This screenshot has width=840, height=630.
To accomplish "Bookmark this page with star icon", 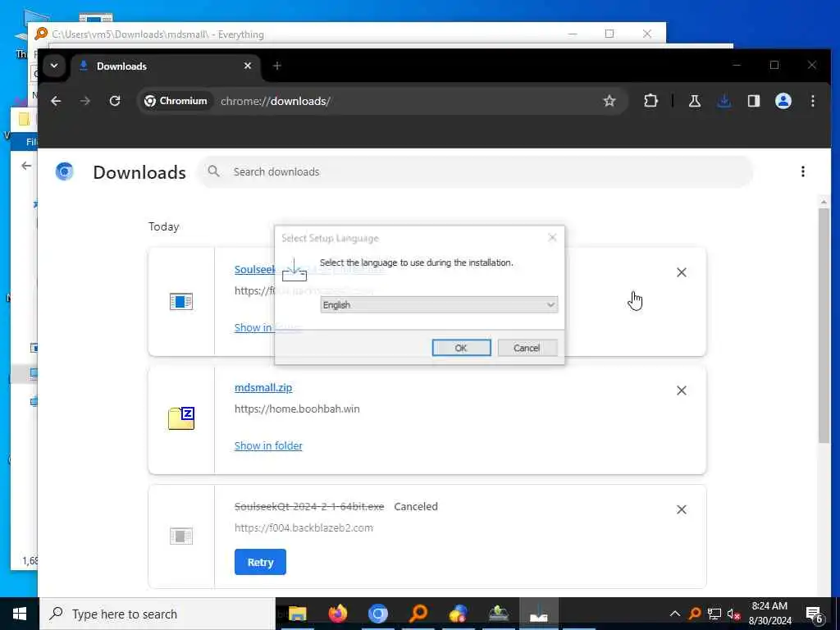I will tap(609, 101).
